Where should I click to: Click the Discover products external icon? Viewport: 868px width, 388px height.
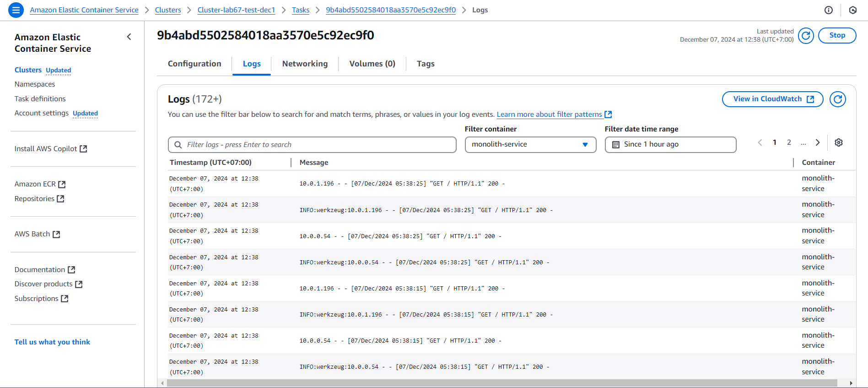79,284
